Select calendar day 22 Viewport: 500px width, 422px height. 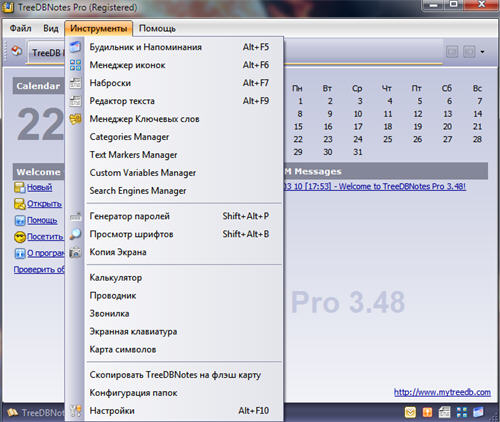[x=298, y=139]
